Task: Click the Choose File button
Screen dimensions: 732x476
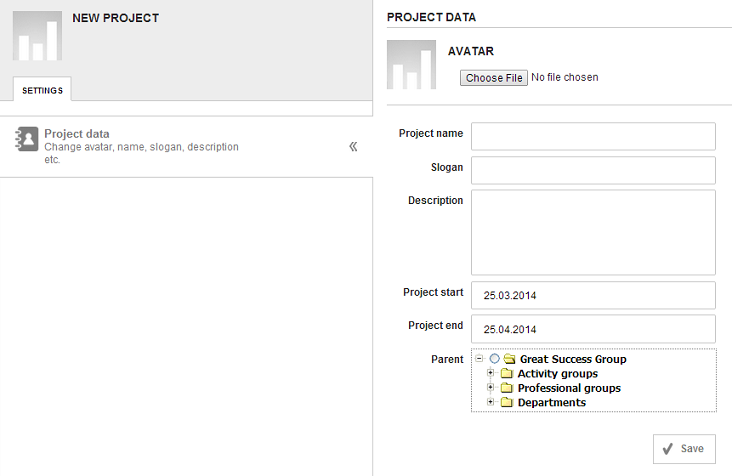Action: click(494, 78)
